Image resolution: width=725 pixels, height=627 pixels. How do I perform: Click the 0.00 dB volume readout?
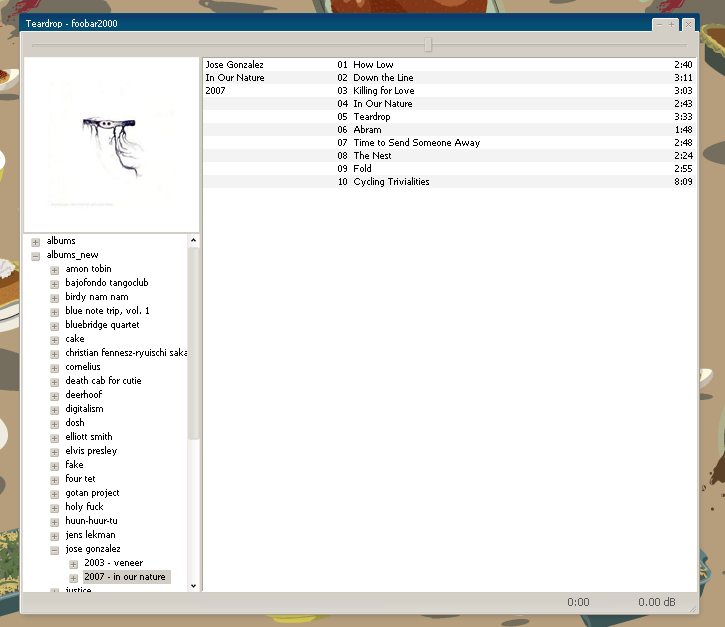657,602
